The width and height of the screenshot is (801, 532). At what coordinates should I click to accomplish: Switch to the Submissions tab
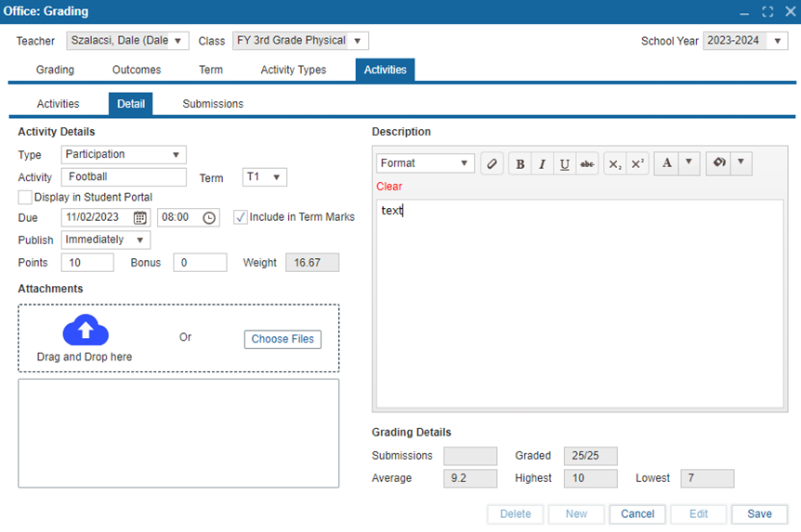click(x=213, y=104)
